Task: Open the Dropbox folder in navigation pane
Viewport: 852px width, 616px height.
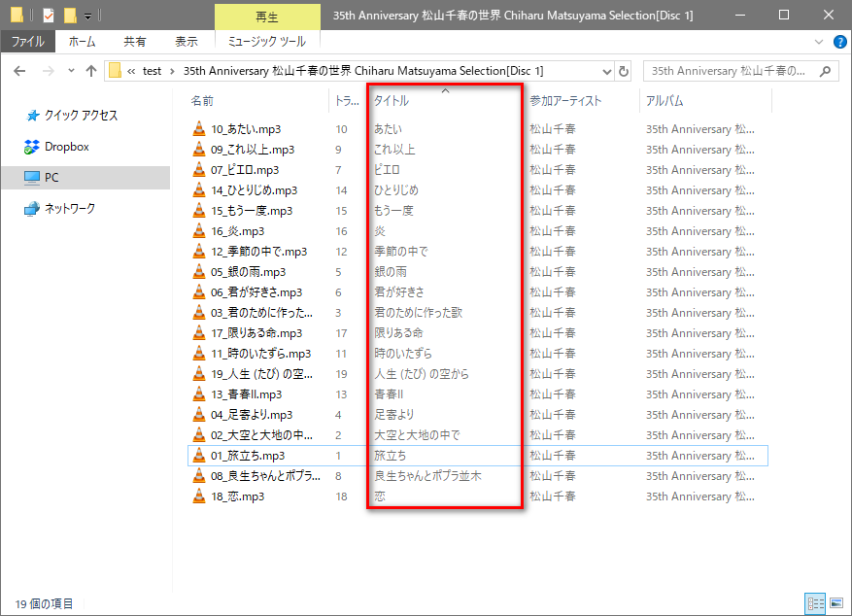Action: [66, 147]
